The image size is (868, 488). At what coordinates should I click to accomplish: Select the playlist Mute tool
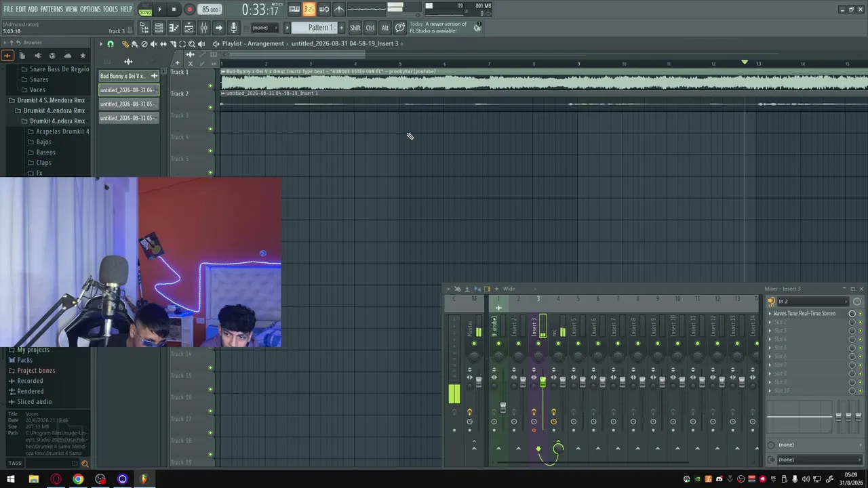pyautogui.click(x=154, y=44)
